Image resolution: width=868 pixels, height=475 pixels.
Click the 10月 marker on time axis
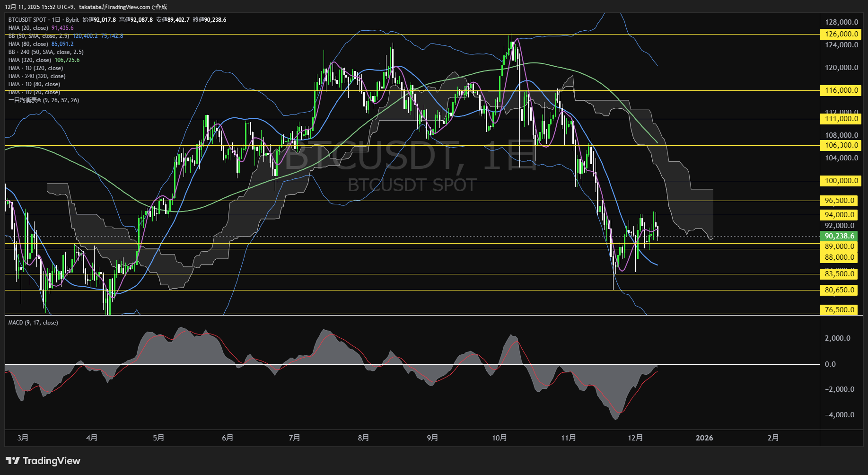pyautogui.click(x=499, y=438)
